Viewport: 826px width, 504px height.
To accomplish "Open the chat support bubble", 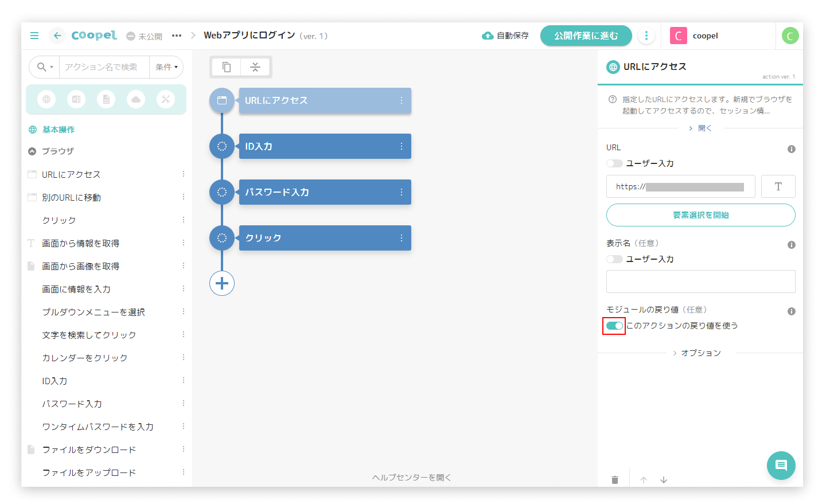I will (x=781, y=465).
